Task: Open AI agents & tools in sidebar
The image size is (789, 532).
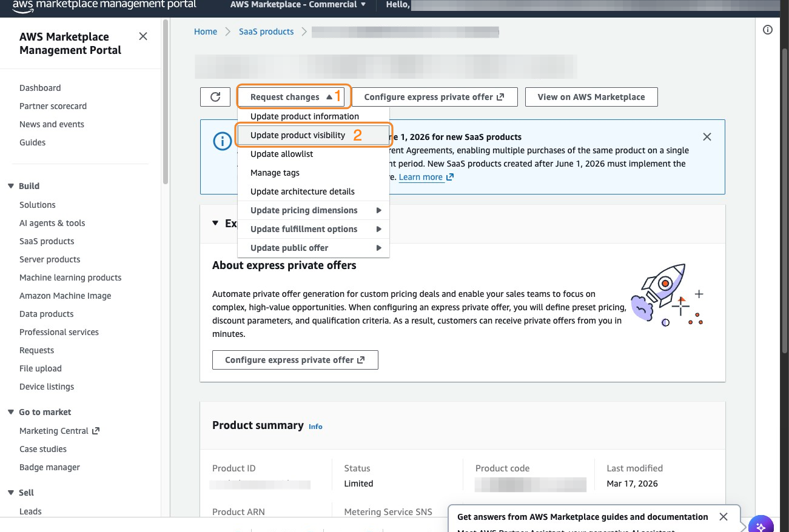Action: (52, 223)
